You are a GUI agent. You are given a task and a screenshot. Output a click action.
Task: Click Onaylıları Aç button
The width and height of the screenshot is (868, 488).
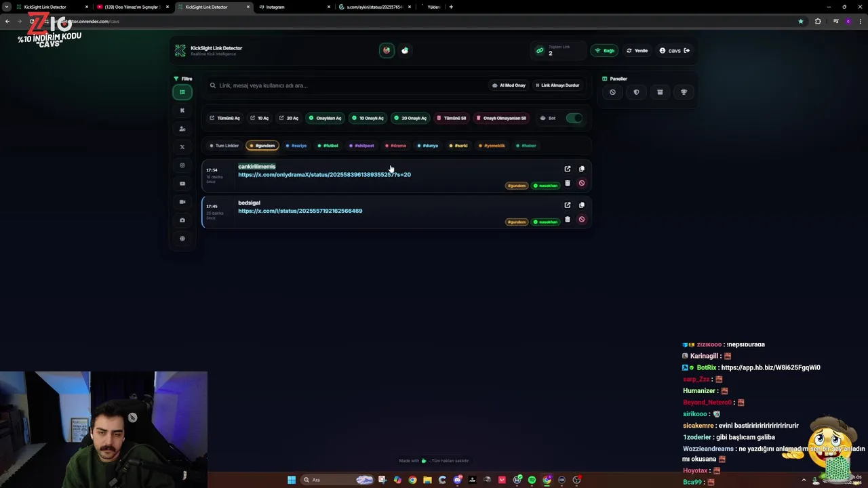tap(325, 118)
